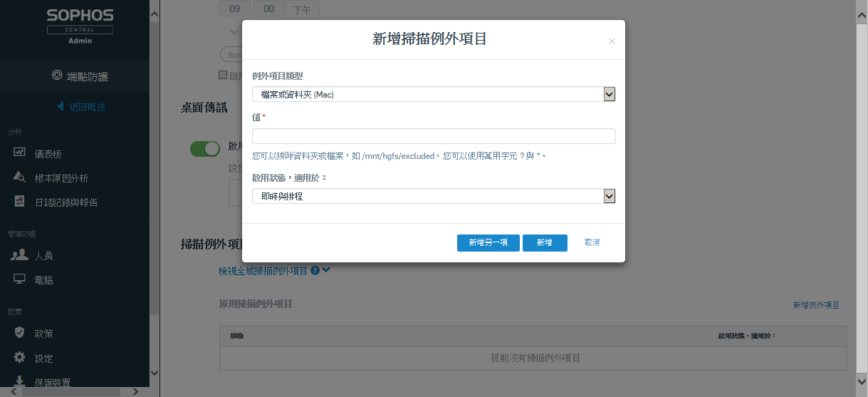Open 端點防護 in the sidebar
Image resolution: width=868 pixels, height=397 pixels.
[80, 76]
